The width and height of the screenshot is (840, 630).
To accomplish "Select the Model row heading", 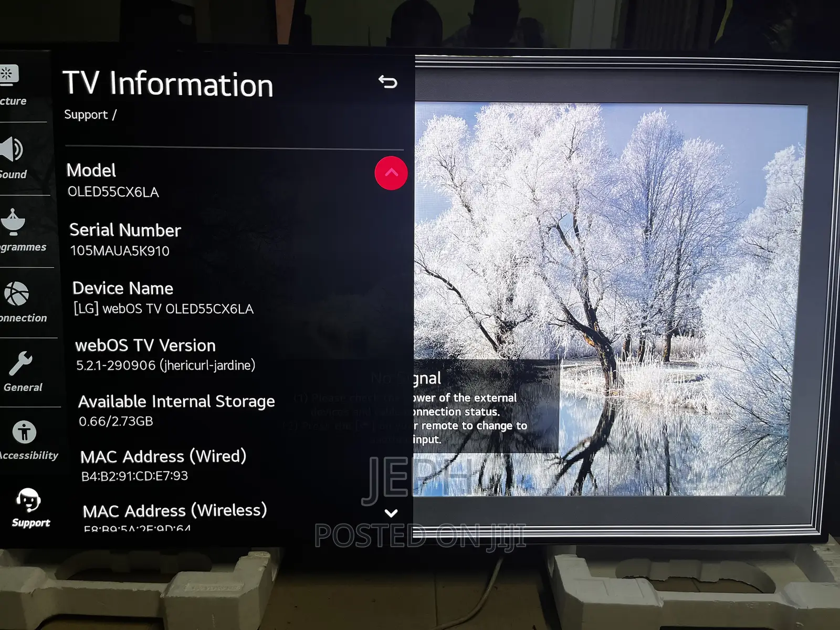I will tap(91, 170).
